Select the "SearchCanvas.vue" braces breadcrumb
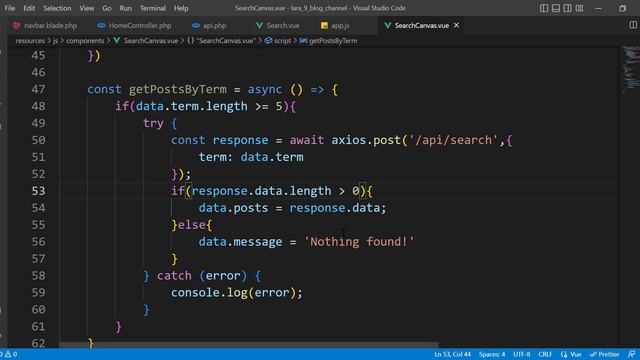Viewport: 640px width, 360px height. point(221,41)
